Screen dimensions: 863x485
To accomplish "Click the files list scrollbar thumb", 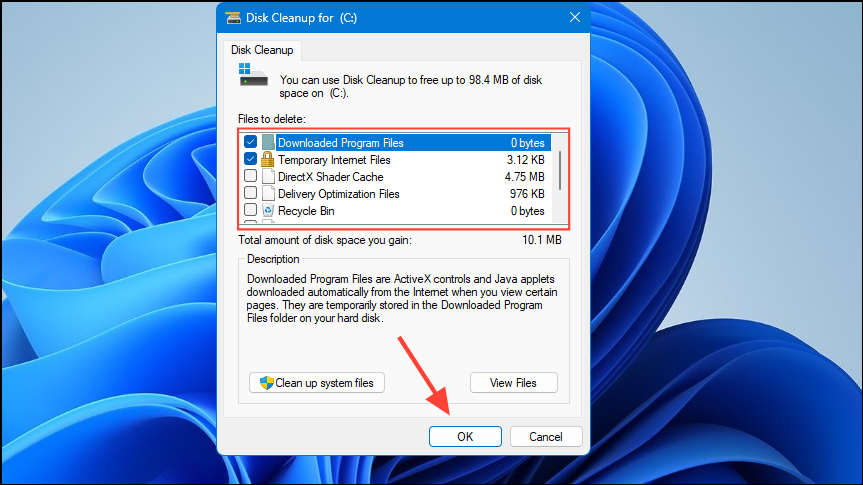I will pos(560,170).
